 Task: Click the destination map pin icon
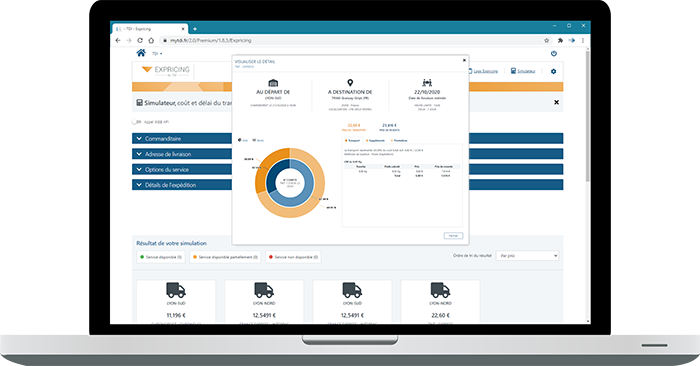click(x=350, y=83)
